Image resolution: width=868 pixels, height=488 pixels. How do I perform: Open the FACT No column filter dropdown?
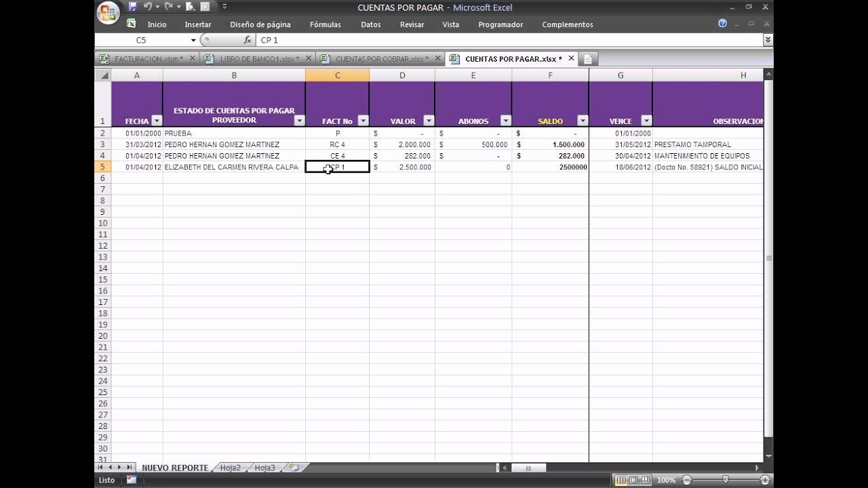coord(363,121)
